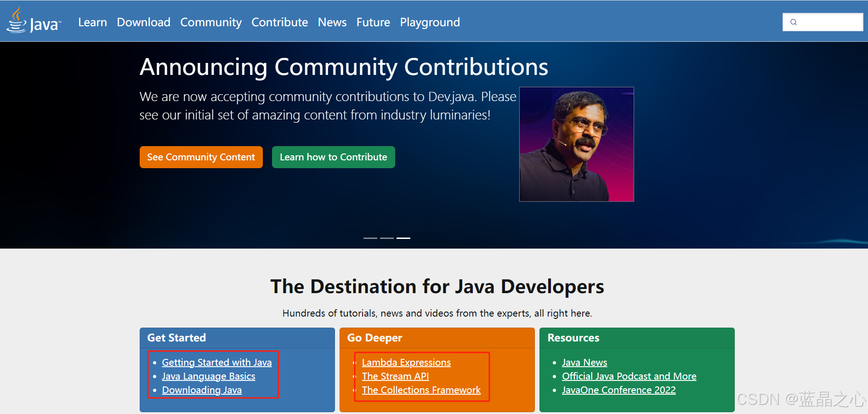Click the Announcing Community Contributions headline
868x414 pixels.
pyautogui.click(x=344, y=67)
